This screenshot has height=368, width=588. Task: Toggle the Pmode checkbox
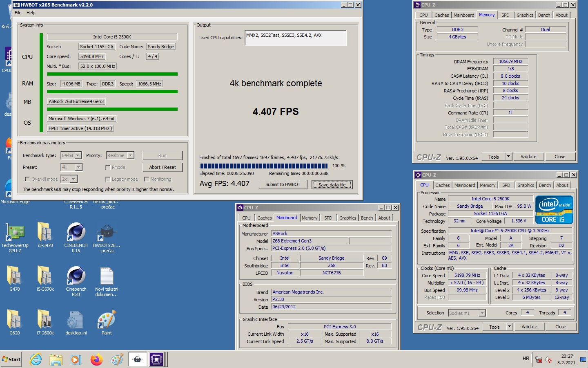click(x=108, y=167)
